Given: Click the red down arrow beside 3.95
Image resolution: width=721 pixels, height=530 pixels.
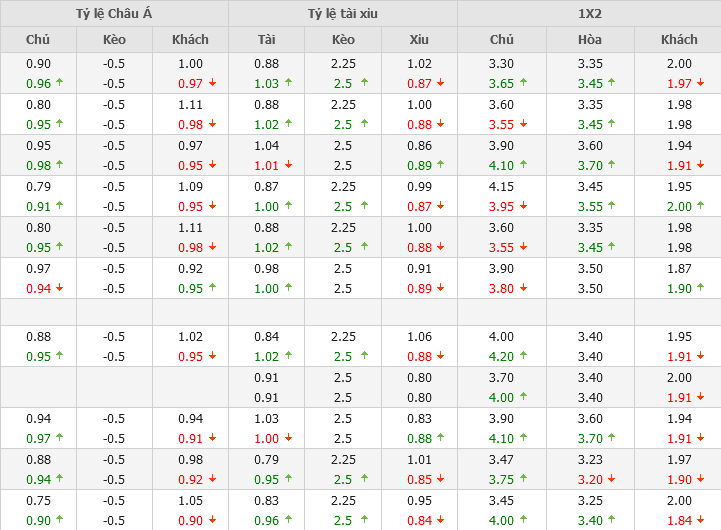Looking at the screenshot, I should point(523,207).
